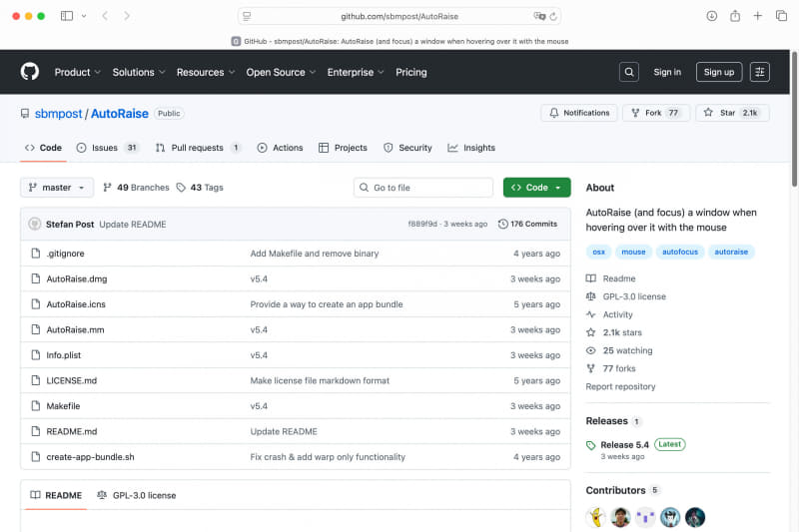
Task: Click the Go to file search field
Action: (x=422, y=188)
